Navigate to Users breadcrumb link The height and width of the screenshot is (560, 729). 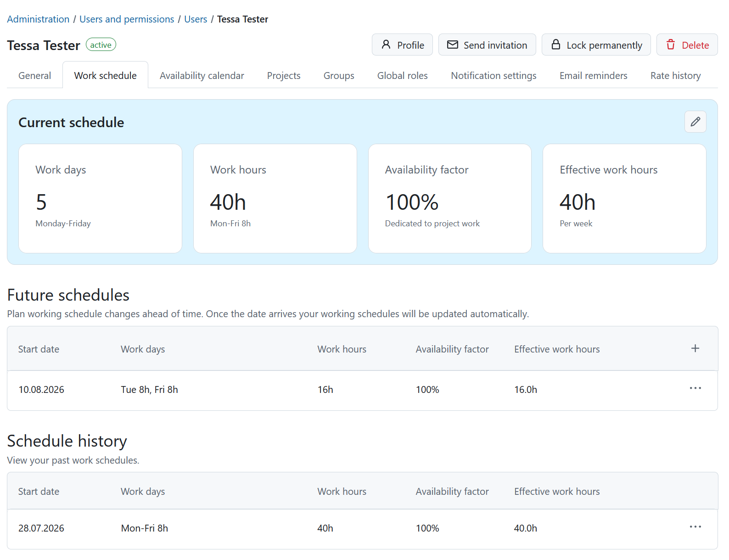tap(196, 19)
